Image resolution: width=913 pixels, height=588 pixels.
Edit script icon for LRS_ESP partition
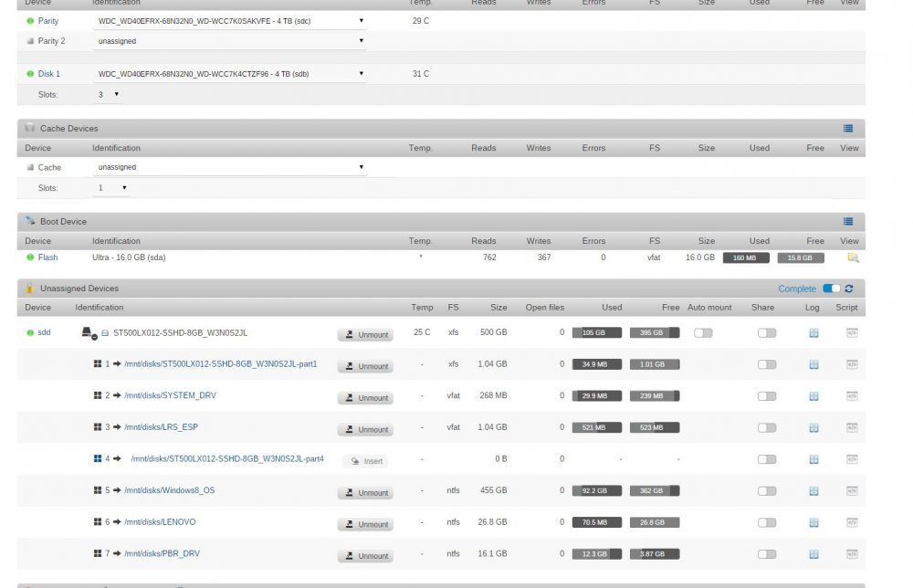(x=852, y=428)
